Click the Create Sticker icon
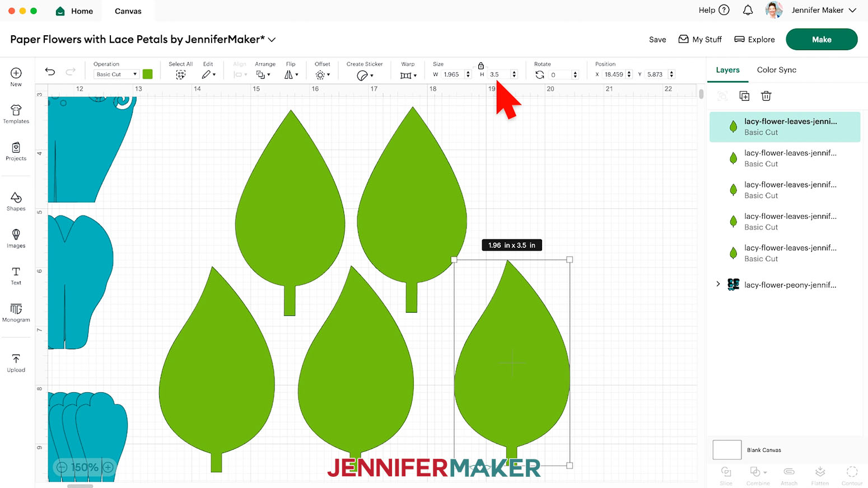The width and height of the screenshot is (868, 488). (x=364, y=75)
